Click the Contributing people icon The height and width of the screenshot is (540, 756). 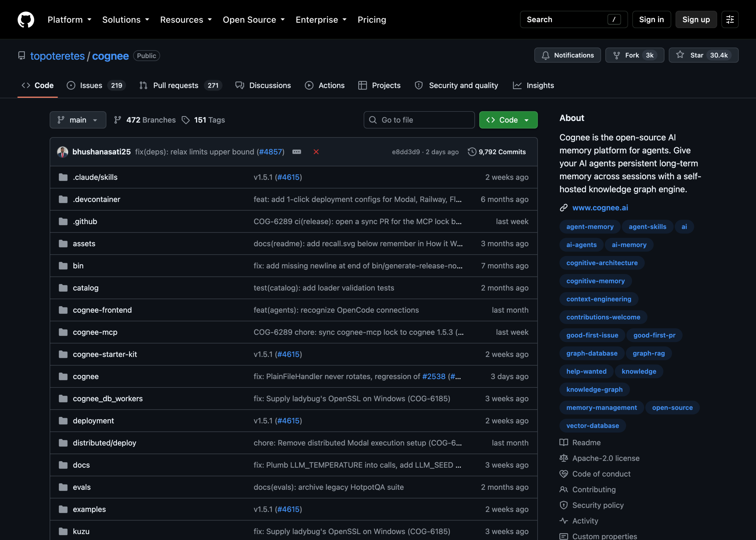(x=564, y=490)
